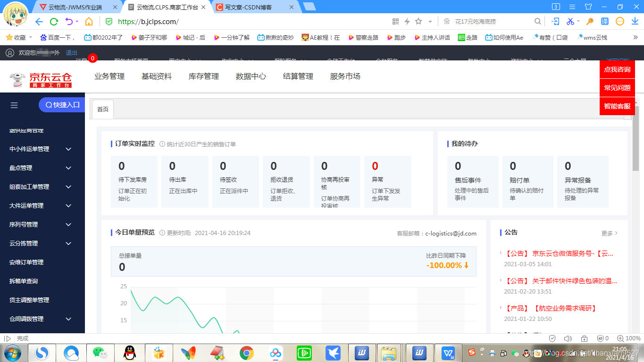This screenshot has height=362, width=644.
Task: Show more bookmarks with the >> overflow arrow
Action: (635, 37)
